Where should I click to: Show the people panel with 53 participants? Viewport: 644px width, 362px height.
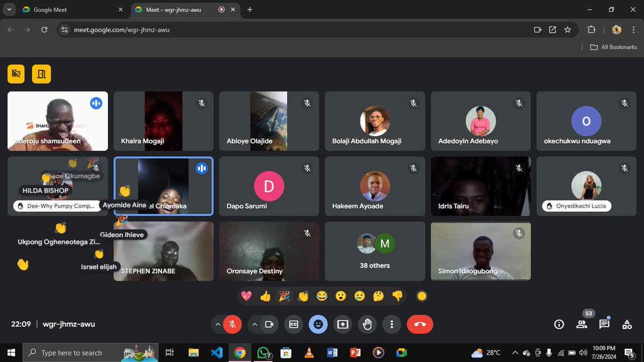click(582, 324)
